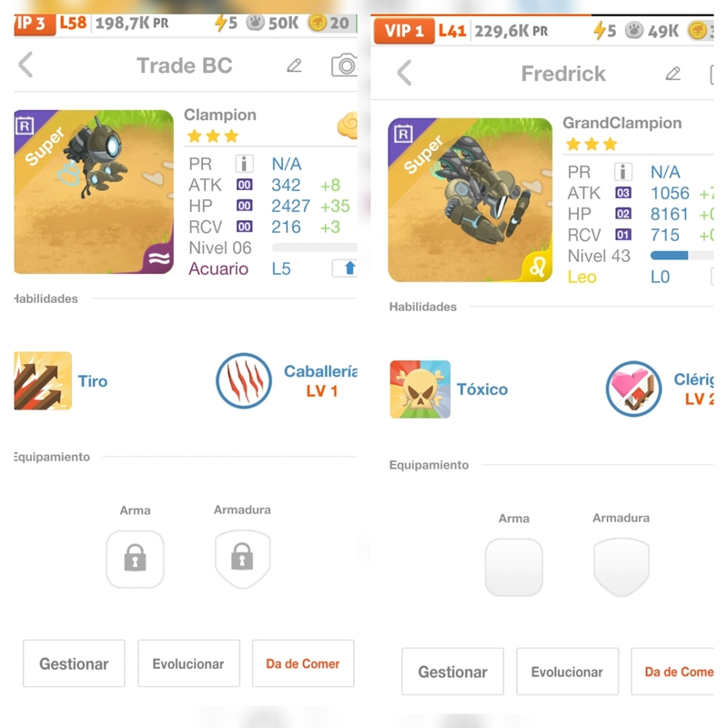Open the camera icon beside Trade BC
Viewport: 728px width, 728px height.
click(x=345, y=65)
